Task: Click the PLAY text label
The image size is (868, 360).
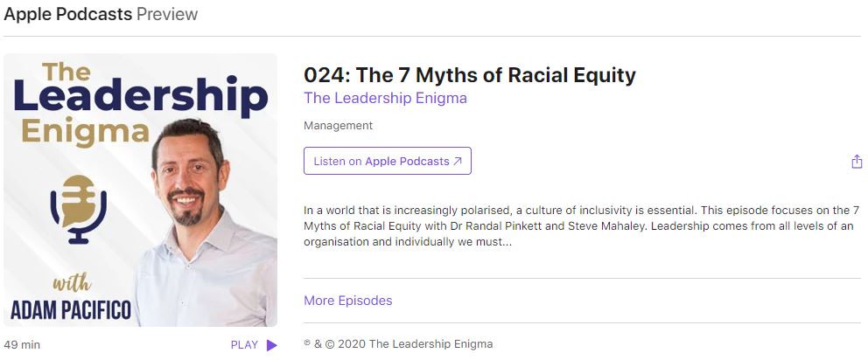Action: 244,345
